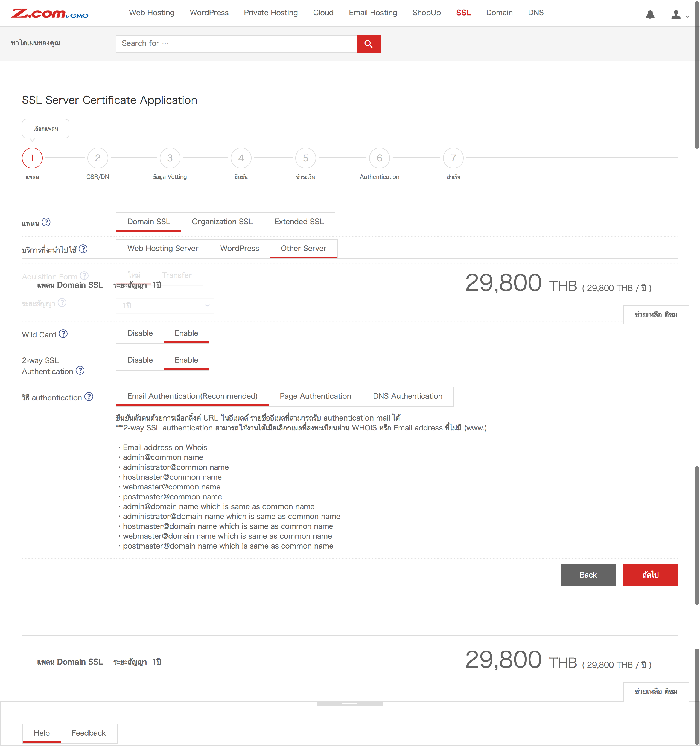Viewport: 700px width, 746px height.
Task: Expand the account menu chevron arrow
Action: (x=687, y=16)
